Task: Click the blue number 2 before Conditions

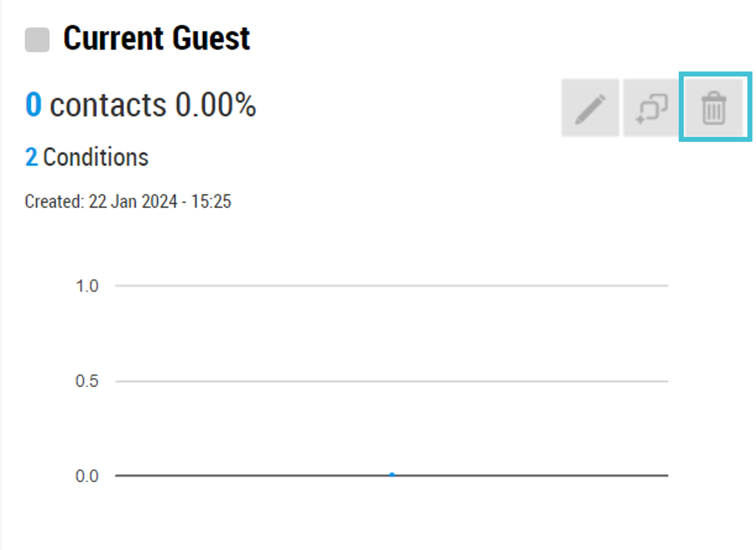Action: [x=31, y=157]
